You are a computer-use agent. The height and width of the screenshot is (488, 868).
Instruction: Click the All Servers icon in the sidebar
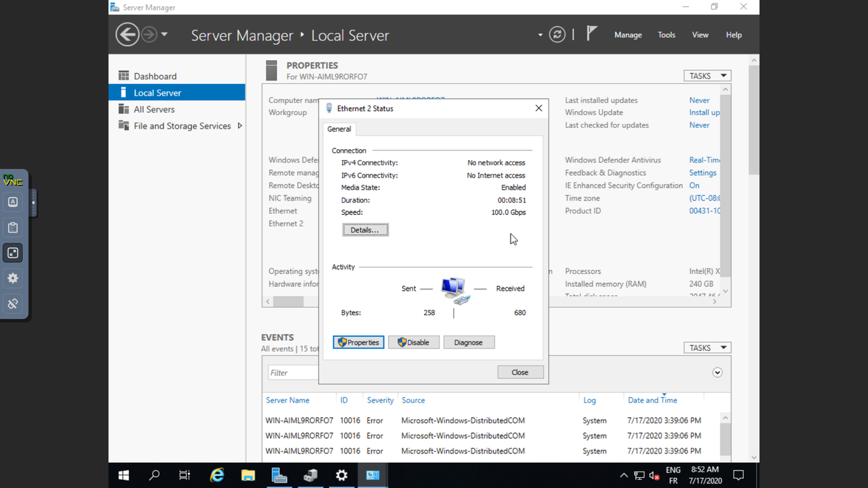coord(123,109)
